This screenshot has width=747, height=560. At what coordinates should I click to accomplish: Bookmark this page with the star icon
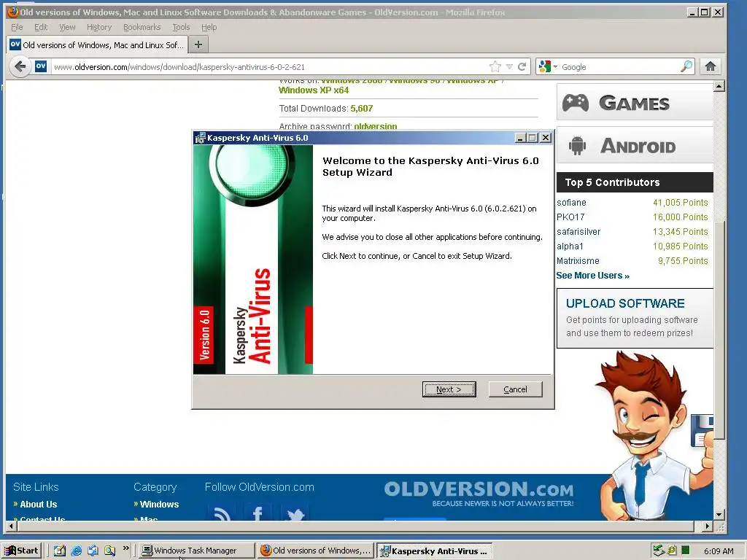click(495, 66)
